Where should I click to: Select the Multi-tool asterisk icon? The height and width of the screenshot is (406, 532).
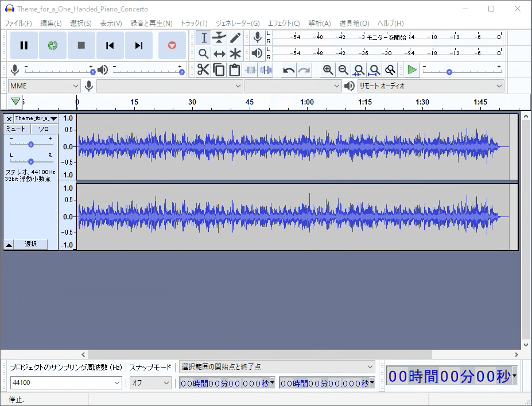(x=235, y=53)
